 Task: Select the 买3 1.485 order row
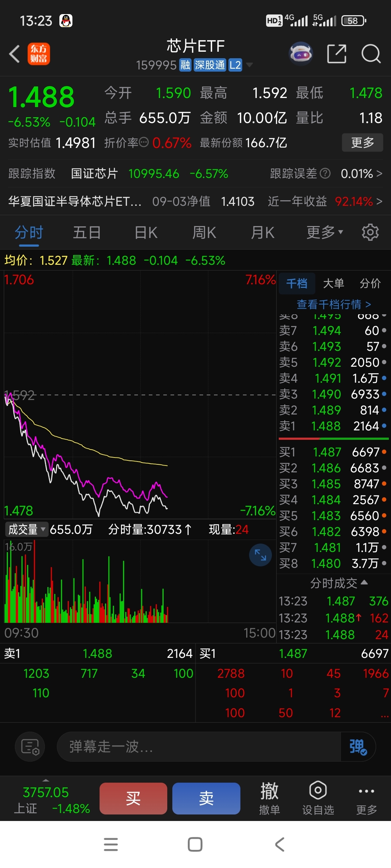click(x=333, y=484)
